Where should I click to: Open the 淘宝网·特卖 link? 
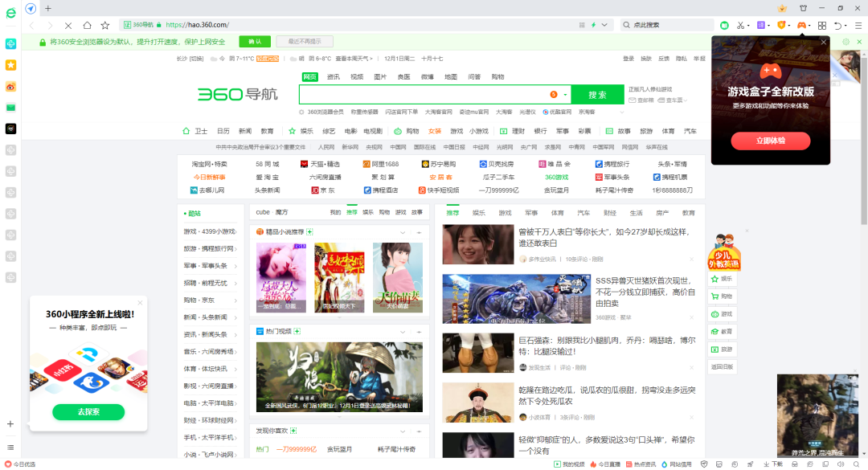click(209, 165)
